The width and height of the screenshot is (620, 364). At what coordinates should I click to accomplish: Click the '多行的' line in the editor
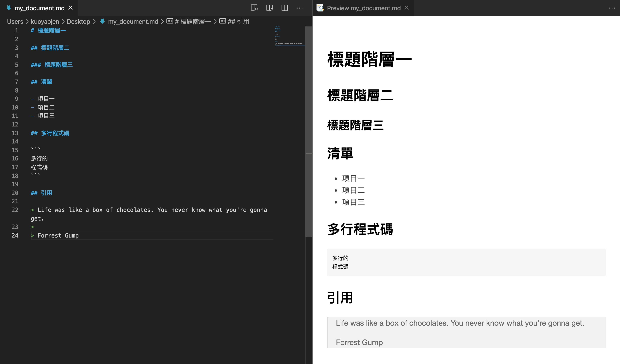tap(39, 158)
